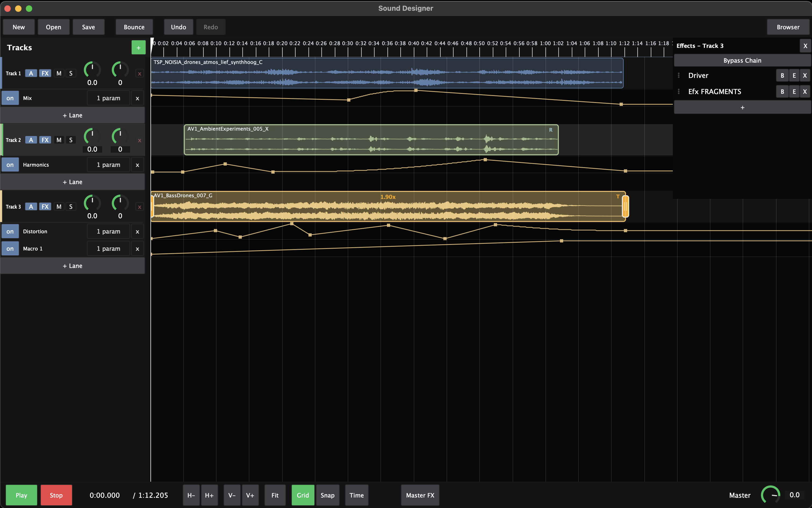Solo Track 2

pyautogui.click(x=70, y=140)
